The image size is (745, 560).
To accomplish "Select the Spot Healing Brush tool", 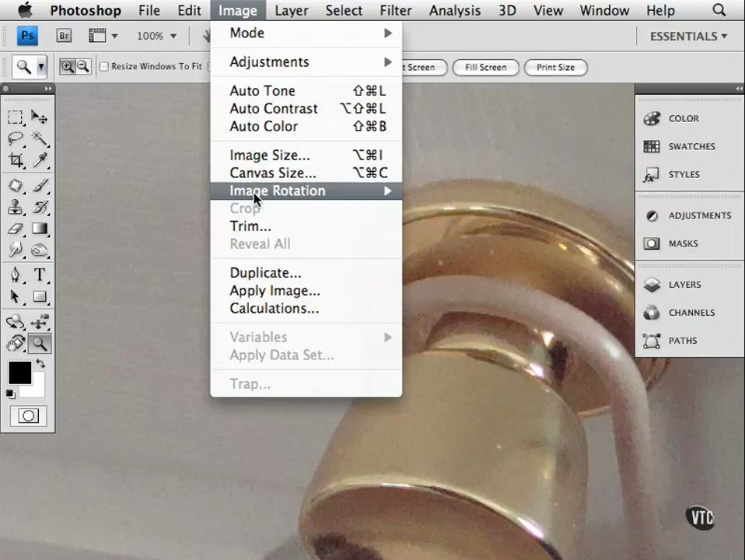I will pos(16,185).
